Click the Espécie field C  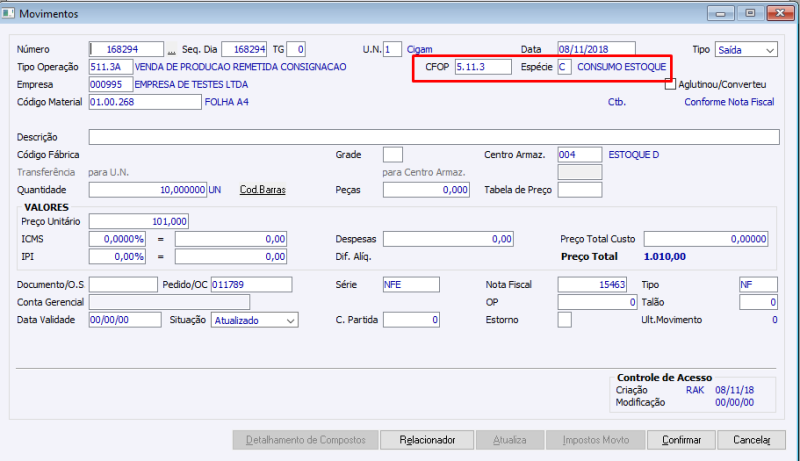click(564, 67)
